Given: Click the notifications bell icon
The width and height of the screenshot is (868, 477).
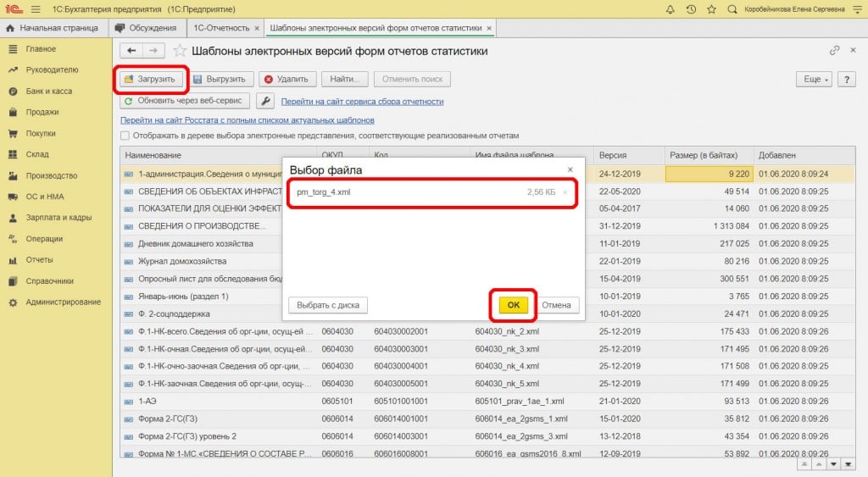Looking at the screenshot, I should click(670, 9).
